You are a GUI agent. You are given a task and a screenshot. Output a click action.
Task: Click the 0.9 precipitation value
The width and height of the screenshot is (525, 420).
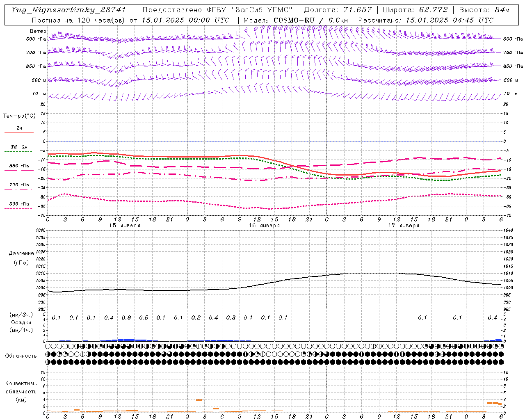click(x=126, y=318)
